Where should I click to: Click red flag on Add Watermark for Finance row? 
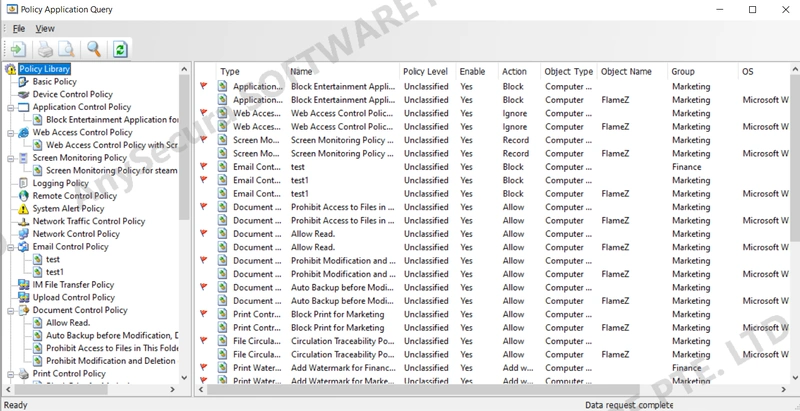204,367
